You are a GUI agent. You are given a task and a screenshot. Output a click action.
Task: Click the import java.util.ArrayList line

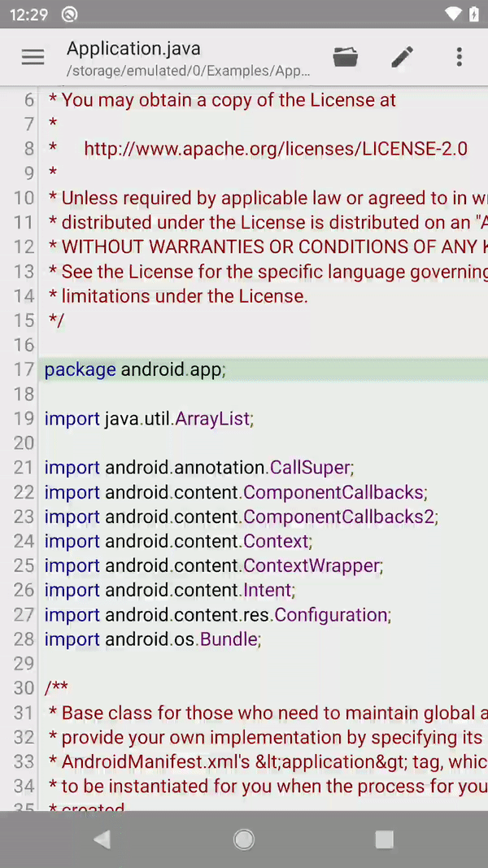click(149, 419)
